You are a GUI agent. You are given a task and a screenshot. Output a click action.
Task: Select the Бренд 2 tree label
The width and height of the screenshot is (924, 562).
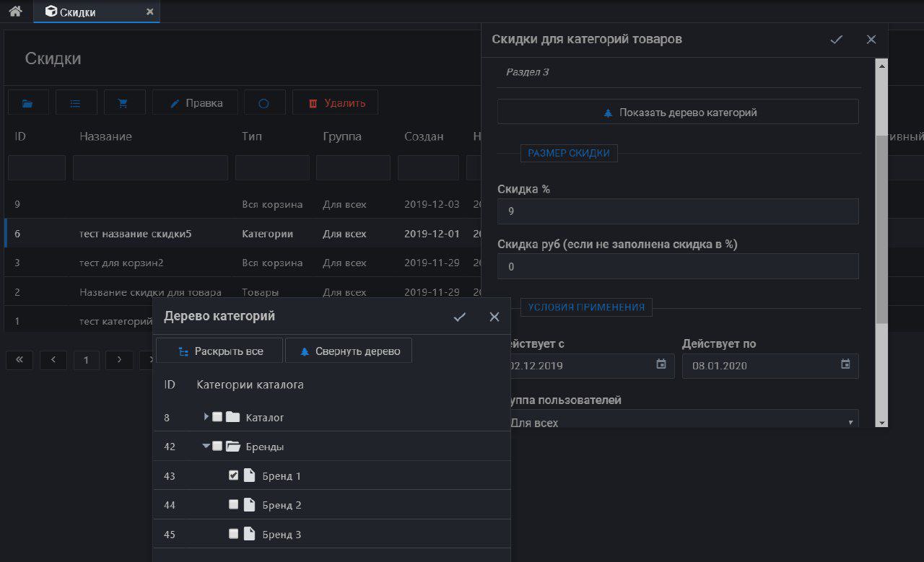tap(282, 505)
